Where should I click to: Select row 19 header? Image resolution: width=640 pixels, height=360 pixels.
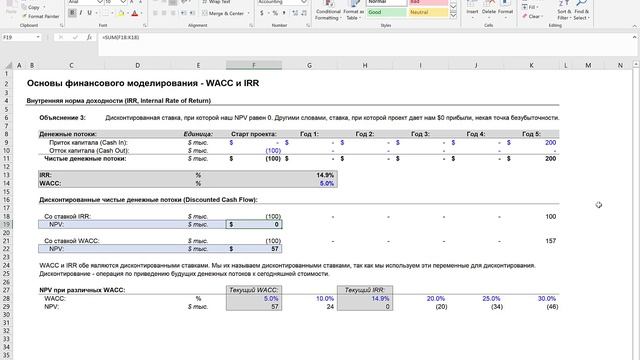[x=7, y=224]
